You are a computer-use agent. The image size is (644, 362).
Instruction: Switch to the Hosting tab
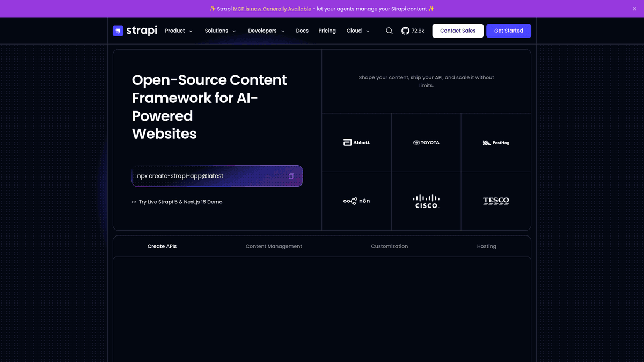click(487, 246)
